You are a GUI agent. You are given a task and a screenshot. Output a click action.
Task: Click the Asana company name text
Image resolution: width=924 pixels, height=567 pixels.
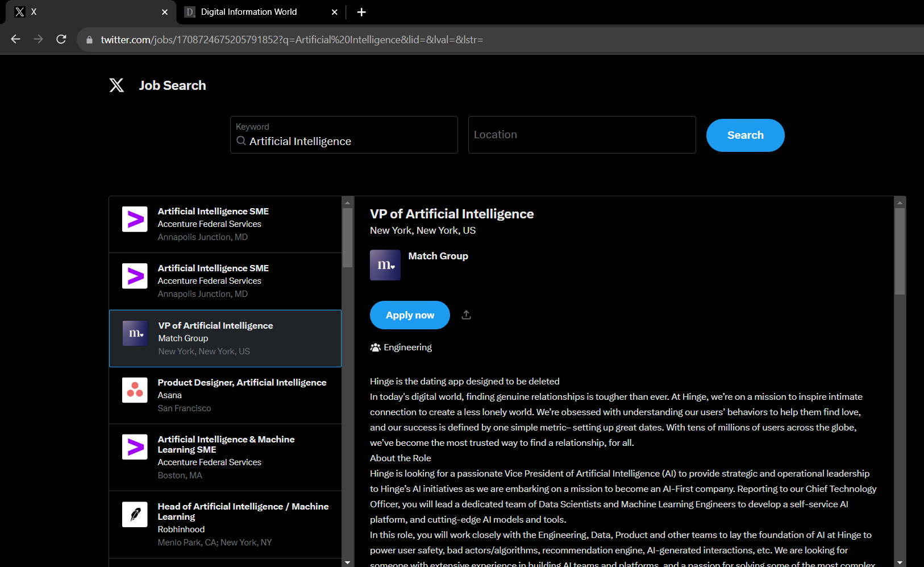point(170,395)
